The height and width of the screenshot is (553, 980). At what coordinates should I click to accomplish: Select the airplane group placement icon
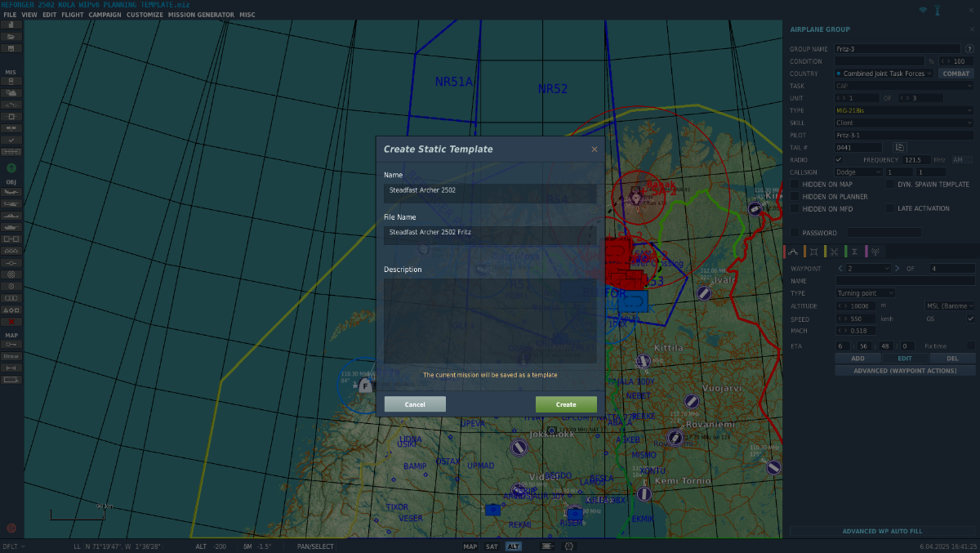click(11, 192)
